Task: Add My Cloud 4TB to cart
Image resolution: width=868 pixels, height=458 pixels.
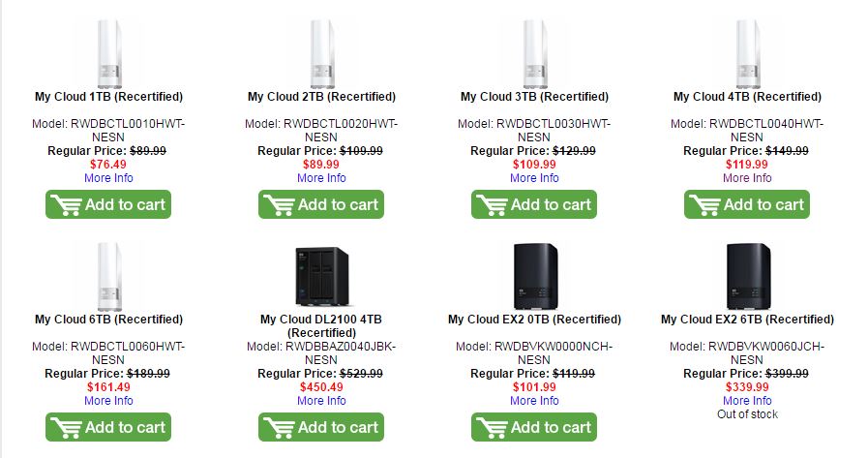Action: tap(747, 204)
